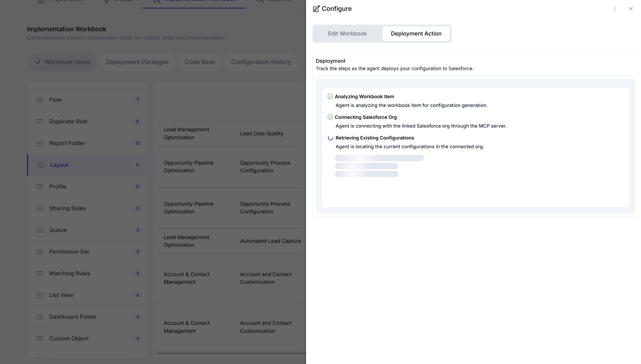Click the drag handle icon for Matching Rules
641x364 pixels.
point(40,273)
